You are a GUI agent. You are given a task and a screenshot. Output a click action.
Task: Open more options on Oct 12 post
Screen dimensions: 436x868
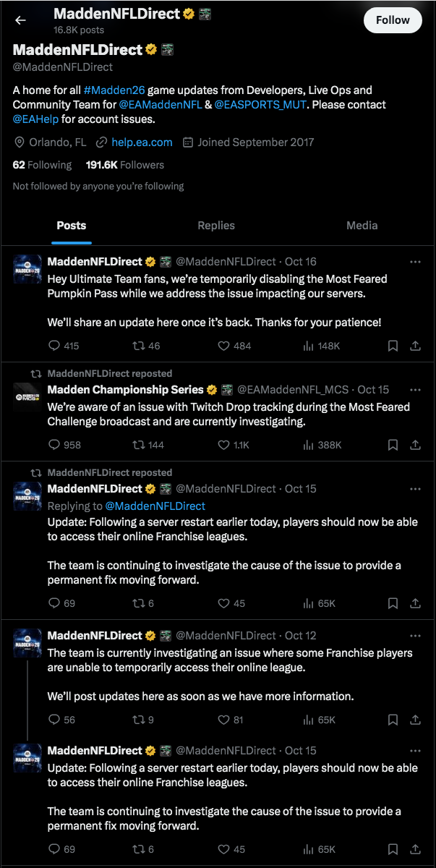[x=415, y=635]
